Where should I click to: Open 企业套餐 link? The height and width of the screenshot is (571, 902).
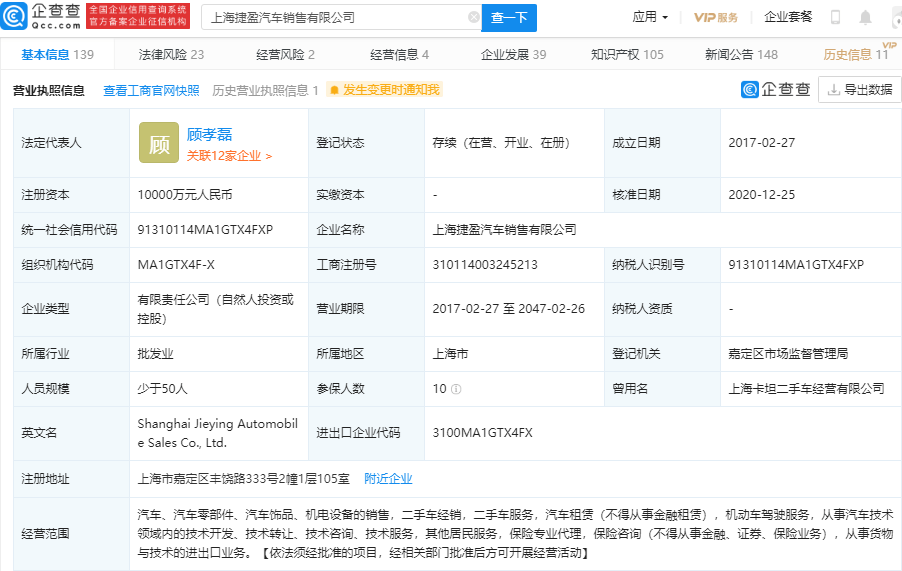788,17
